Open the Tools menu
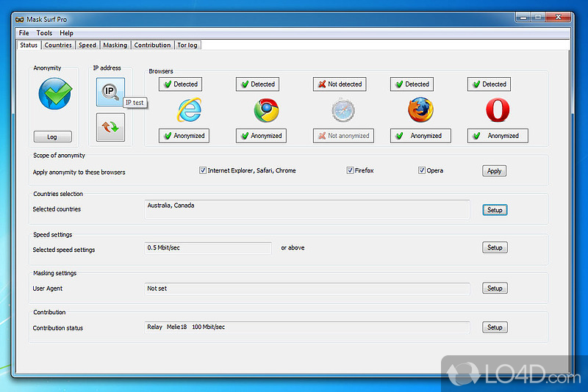Screen dimensions: 588x392 (x=44, y=33)
